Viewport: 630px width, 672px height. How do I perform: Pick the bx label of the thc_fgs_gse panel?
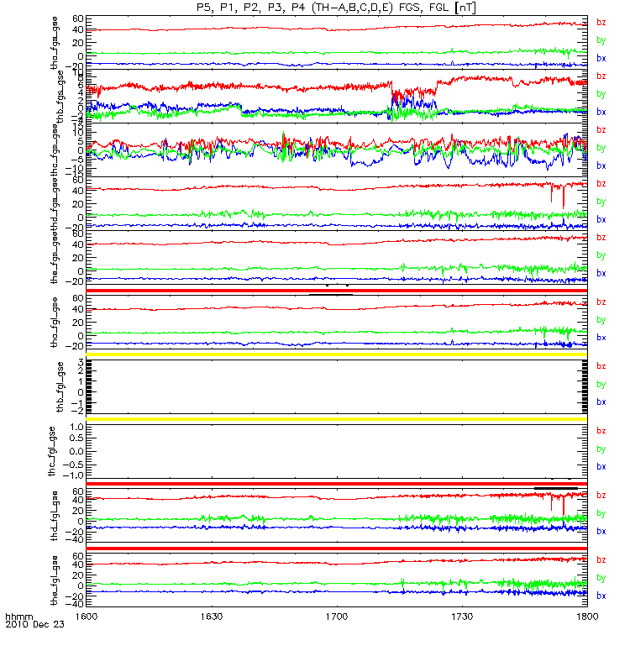click(601, 165)
